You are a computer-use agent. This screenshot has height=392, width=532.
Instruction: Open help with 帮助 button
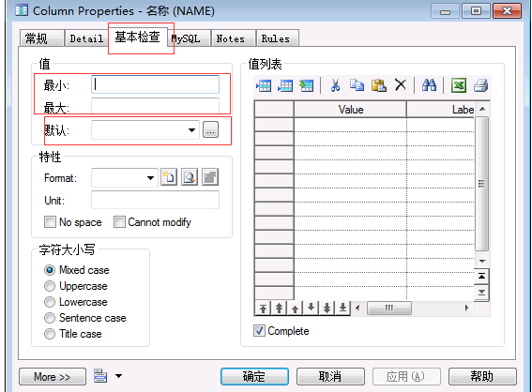tap(482, 376)
